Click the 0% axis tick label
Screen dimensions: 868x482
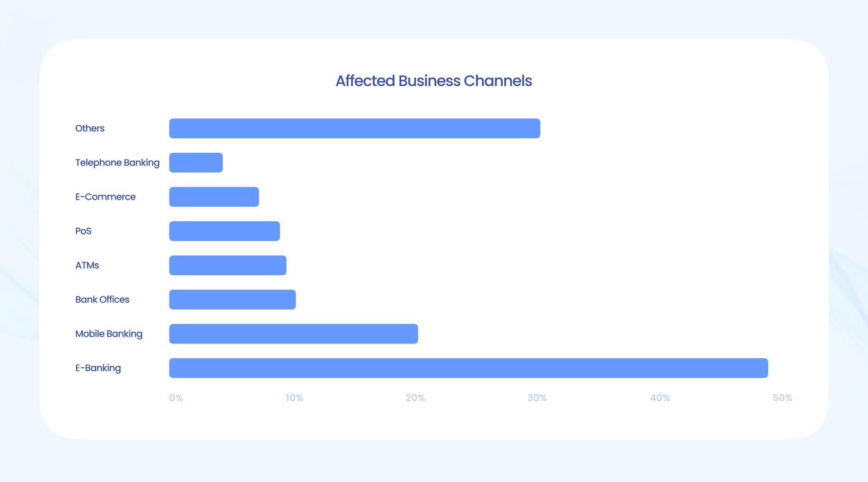click(176, 398)
